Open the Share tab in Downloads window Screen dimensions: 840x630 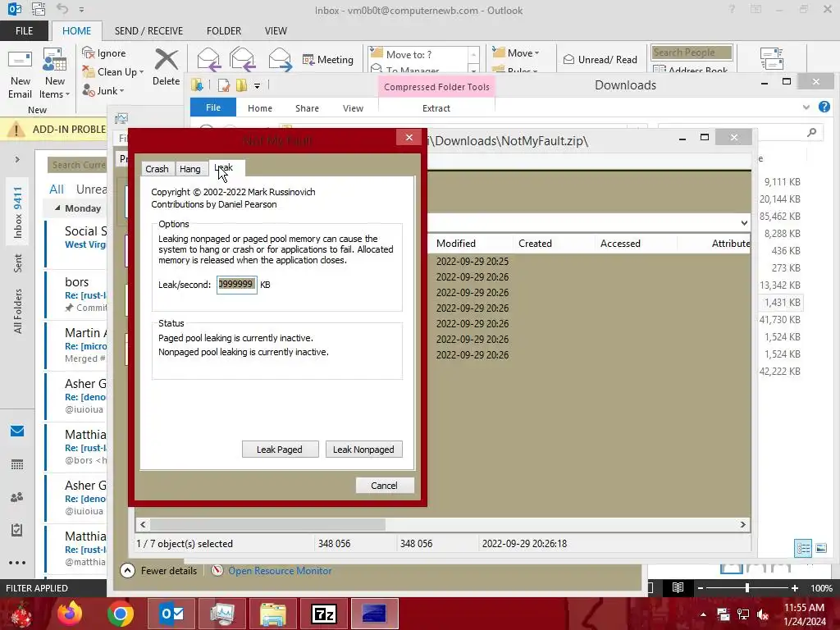pos(307,108)
